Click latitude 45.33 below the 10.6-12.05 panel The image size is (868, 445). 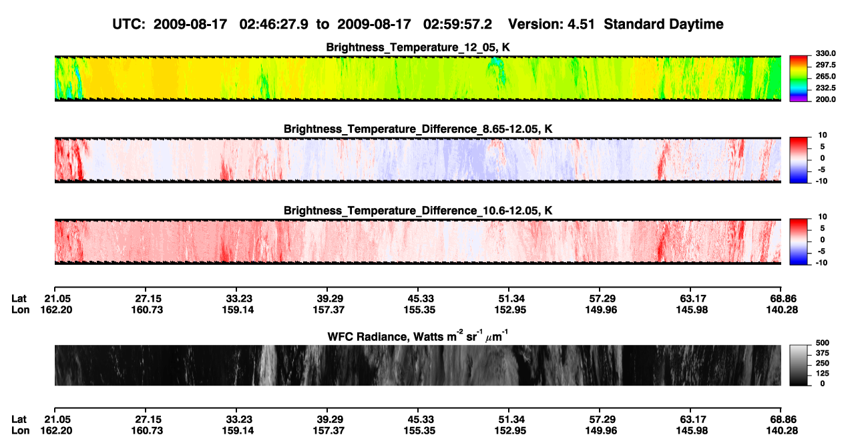point(419,298)
